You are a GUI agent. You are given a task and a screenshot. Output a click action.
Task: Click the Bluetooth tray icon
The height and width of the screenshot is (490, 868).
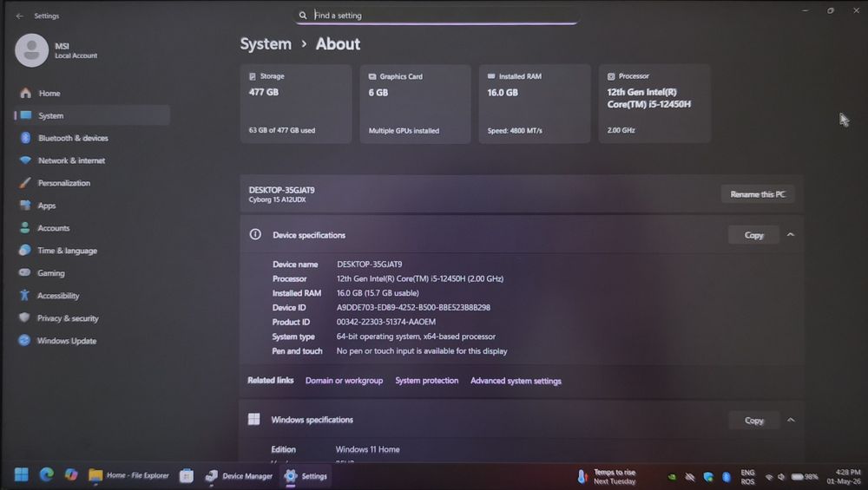point(727,477)
